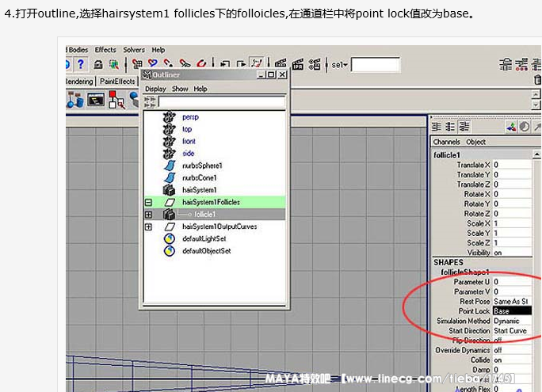Select follicle1 in the Outliner
Screen dimensions: 542x392
(x=204, y=215)
